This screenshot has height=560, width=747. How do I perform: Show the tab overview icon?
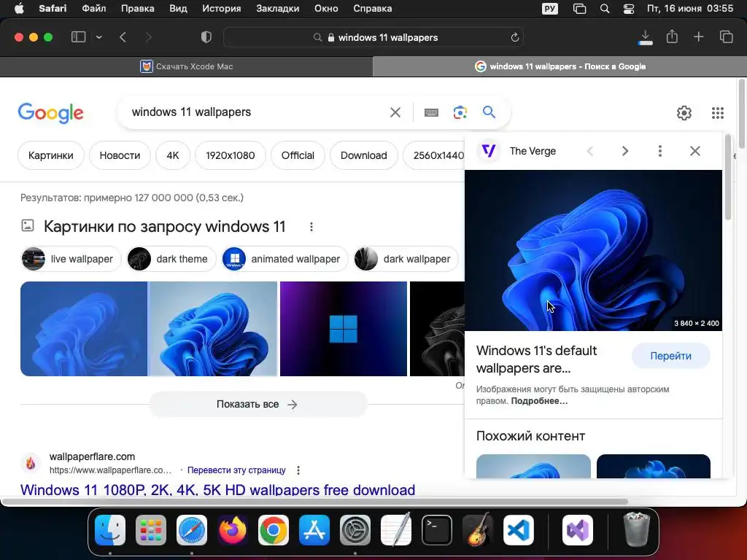point(726,36)
